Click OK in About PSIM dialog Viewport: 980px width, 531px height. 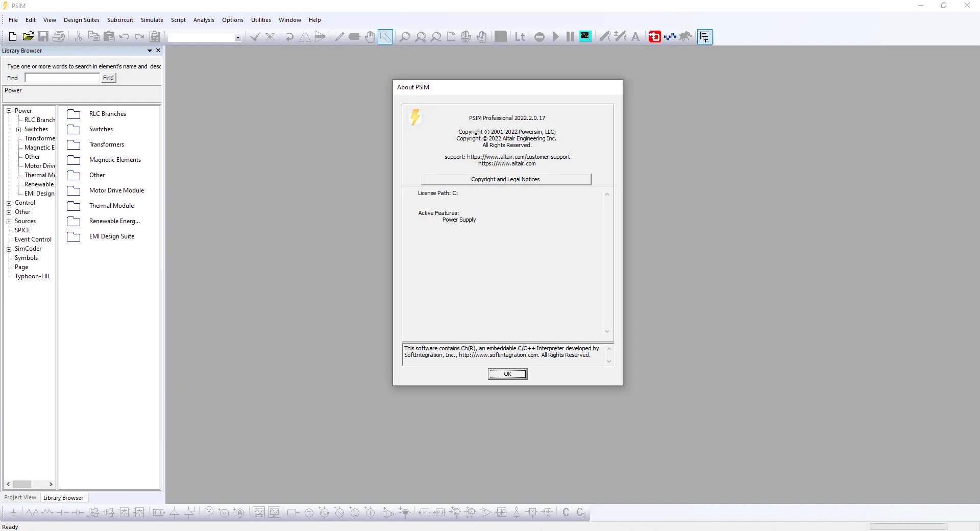coord(507,374)
